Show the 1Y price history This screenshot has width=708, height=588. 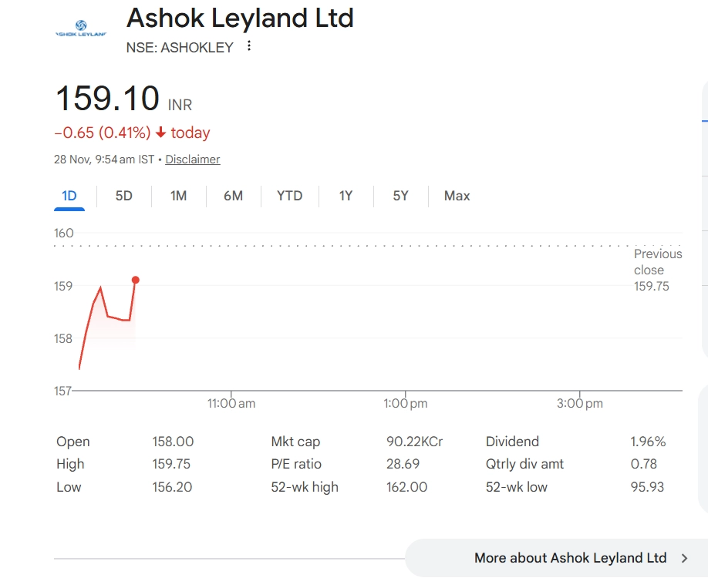point(346,196)
